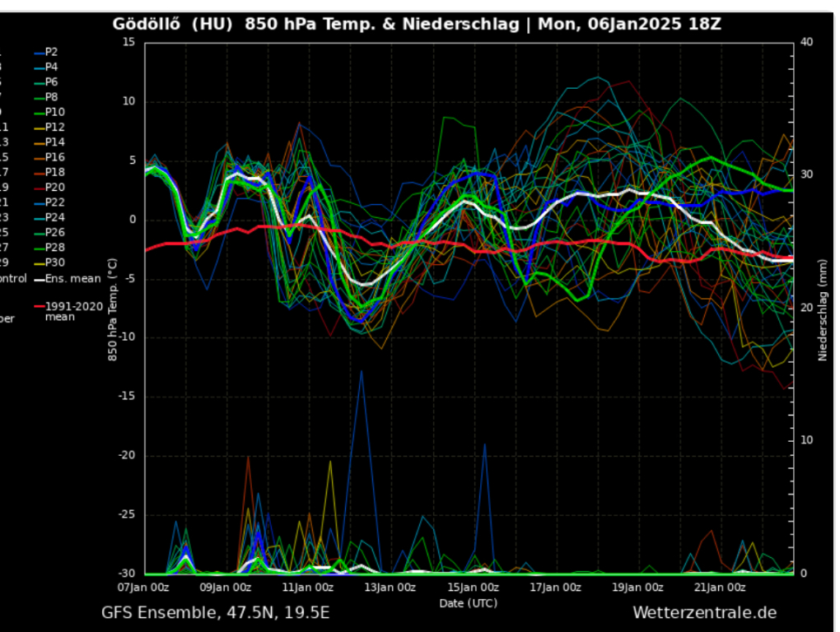
Task: Click the Mon, 06Jan2025 18Z run date
Action: click(629, 24)
